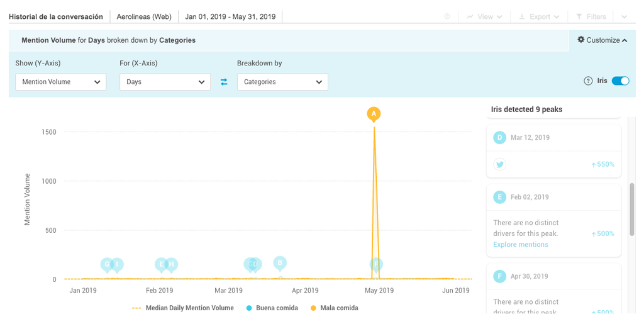Click the peak H marker near Feb 2019

(171, 264)
